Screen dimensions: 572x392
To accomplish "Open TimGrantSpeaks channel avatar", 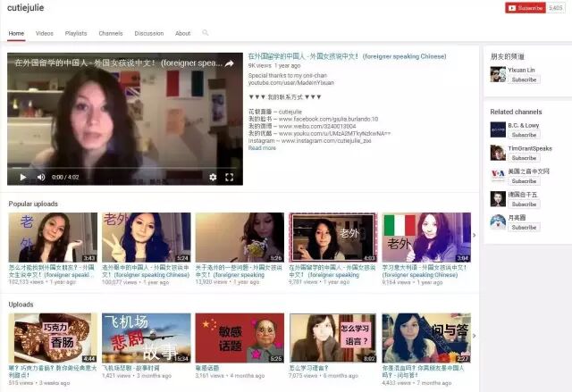I will [498, 153].
